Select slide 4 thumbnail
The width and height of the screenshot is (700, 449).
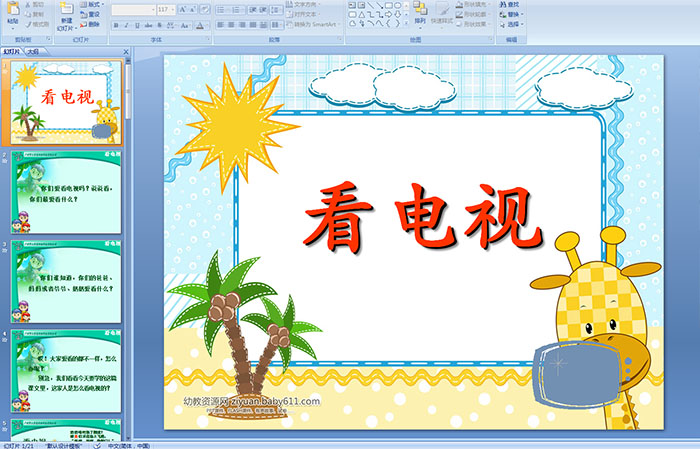pyautogui.click(x=66, y=371)
